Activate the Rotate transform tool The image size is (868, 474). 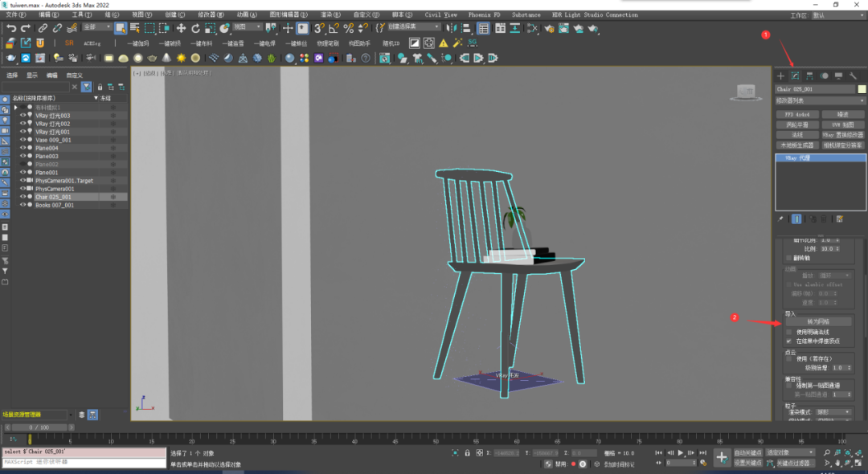(x=195, y=28)
